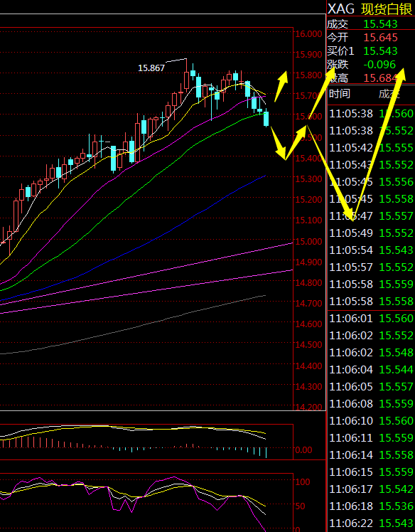Select the 11:06:05 tick row
Image resolution: width=415 pixels, height=532 pixels.
371,386
